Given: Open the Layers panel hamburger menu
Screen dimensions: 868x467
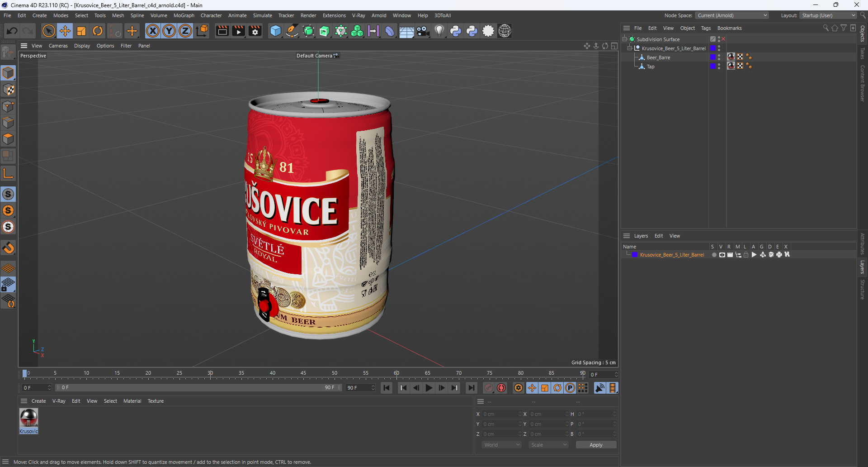Looking at the screenshot, I should (627, 236).
